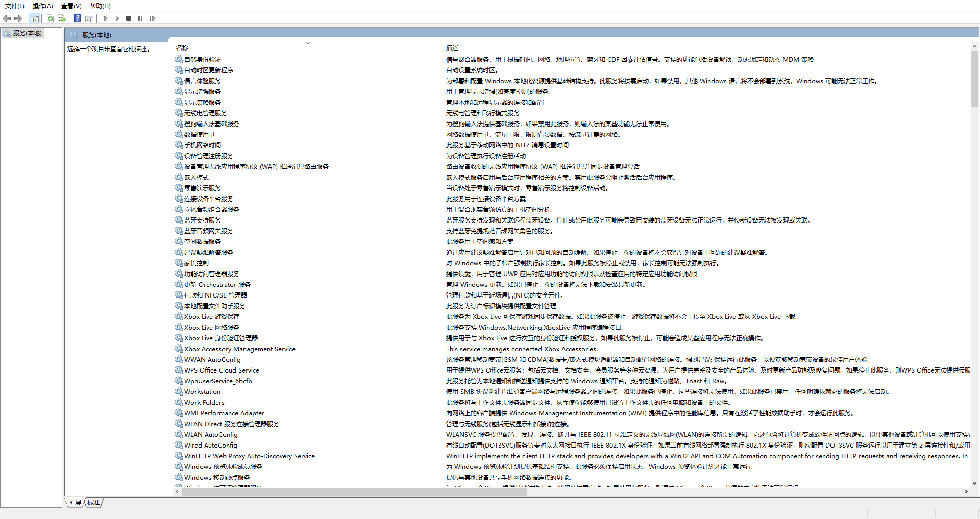Viewport: 980px width, 519px height.
Task: Click the gear icon beside 自动时区更新程序
Action: click(179, 70)
